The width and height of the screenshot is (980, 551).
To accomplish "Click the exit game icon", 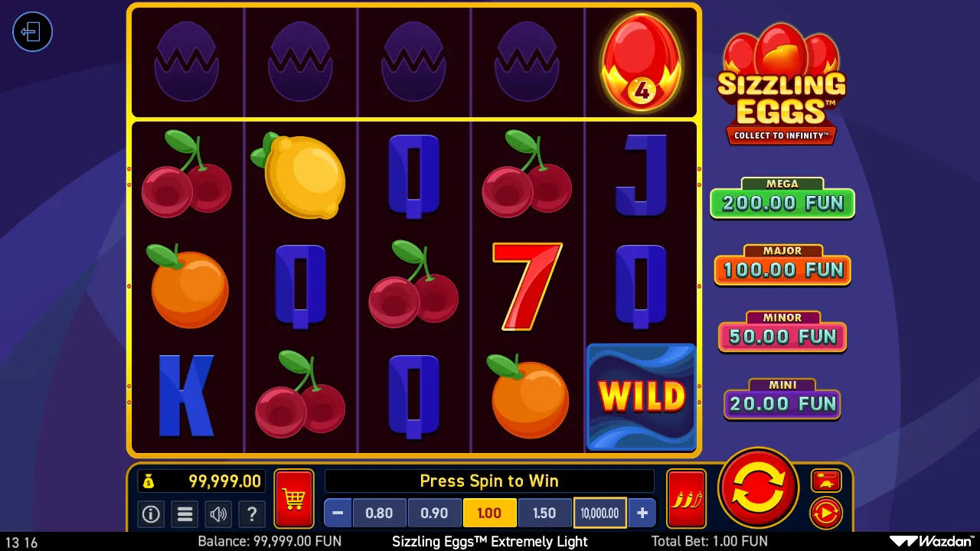I will [32, 32].
